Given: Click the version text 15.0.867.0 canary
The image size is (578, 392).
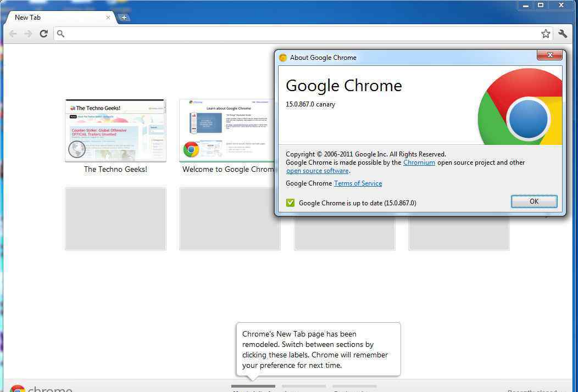Looking at the screenshot, I should (x=310, y=104).
